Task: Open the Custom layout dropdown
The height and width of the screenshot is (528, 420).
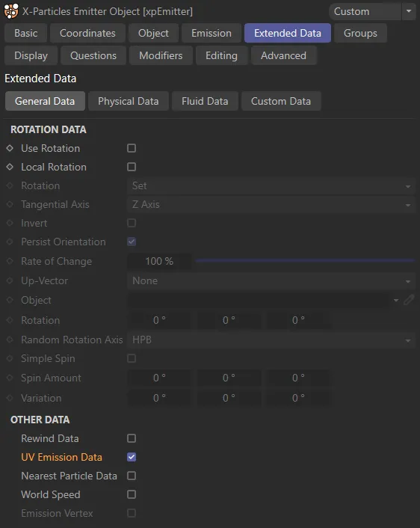Action: (365, 11)
